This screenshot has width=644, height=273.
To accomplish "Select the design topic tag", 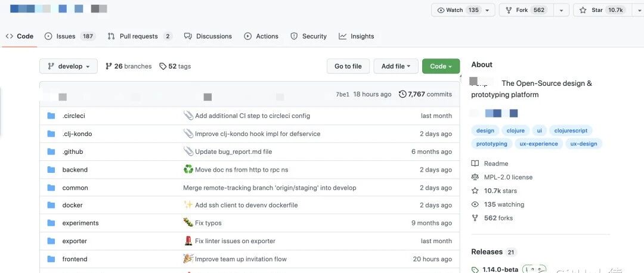I will pyautogui.click(x=485, y=131).
